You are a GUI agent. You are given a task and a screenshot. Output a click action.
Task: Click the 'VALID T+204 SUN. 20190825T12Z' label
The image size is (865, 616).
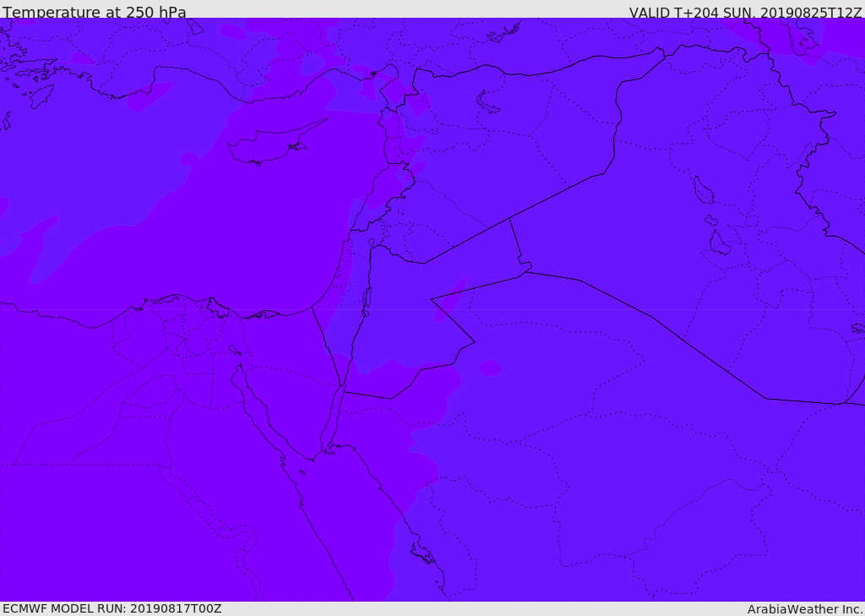click(x=745, y=13)
